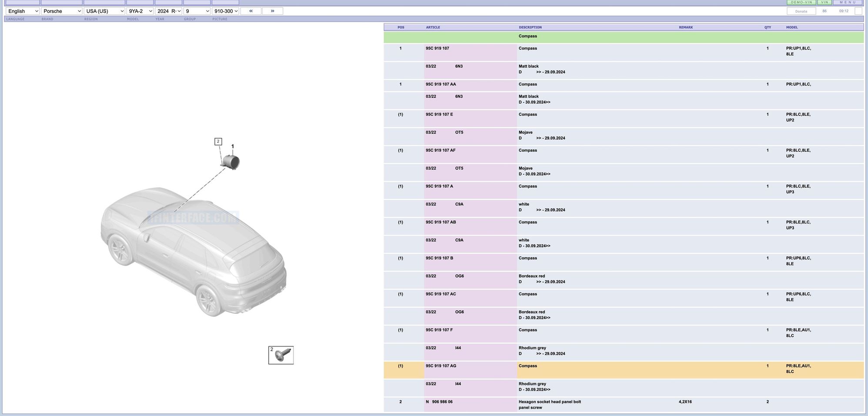The width and height of the screenshot is (868, 416).
Task: Click article number N 906 986 06
Action: point(439,402)
